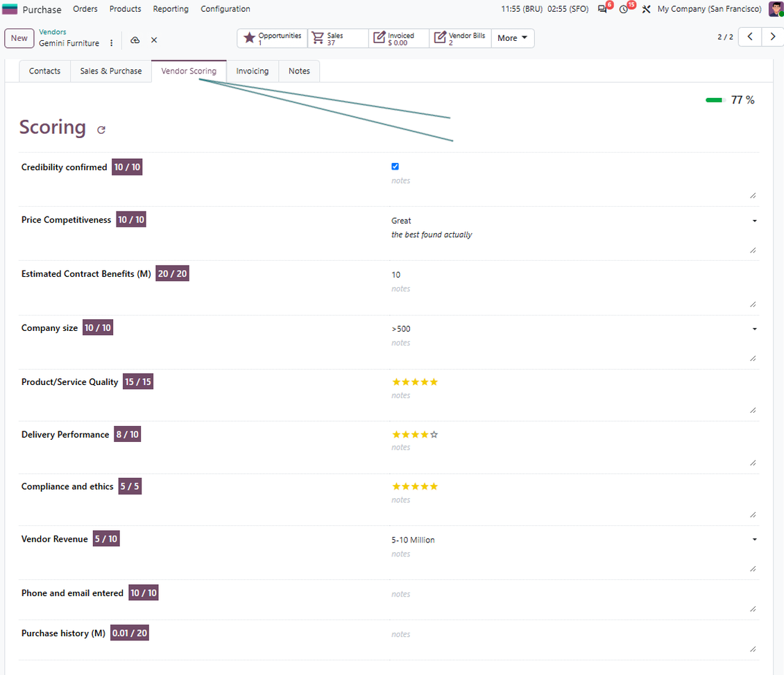The width and height of the screenshot is (784, 675).
Task: Open the Reporting menu
Action: [x=171, y=9]
